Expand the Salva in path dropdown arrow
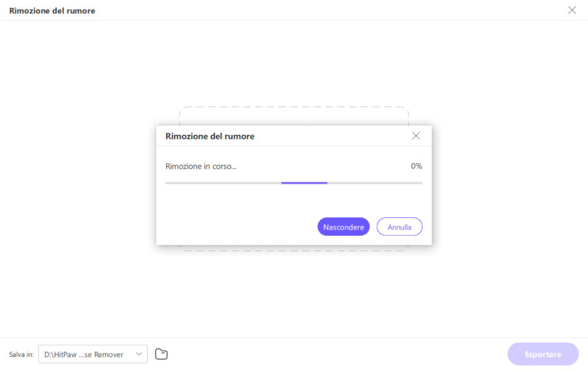588x370 pixels. tap(139, 354)
